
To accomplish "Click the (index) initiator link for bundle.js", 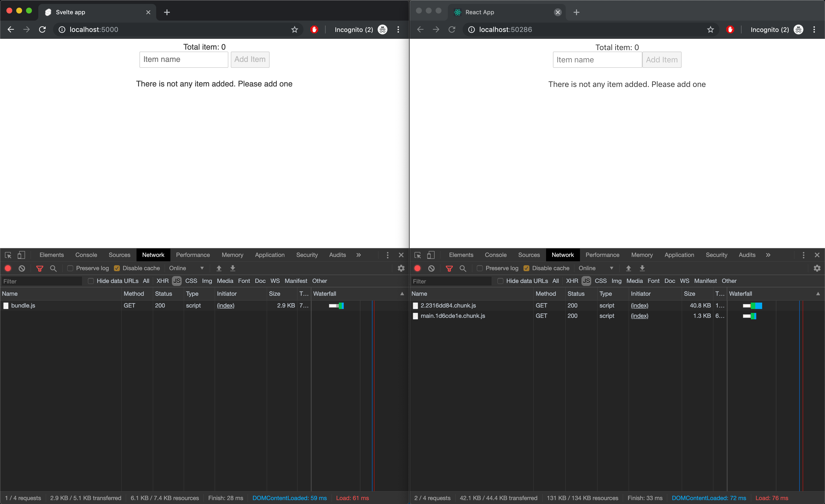I will click(225, 305).
